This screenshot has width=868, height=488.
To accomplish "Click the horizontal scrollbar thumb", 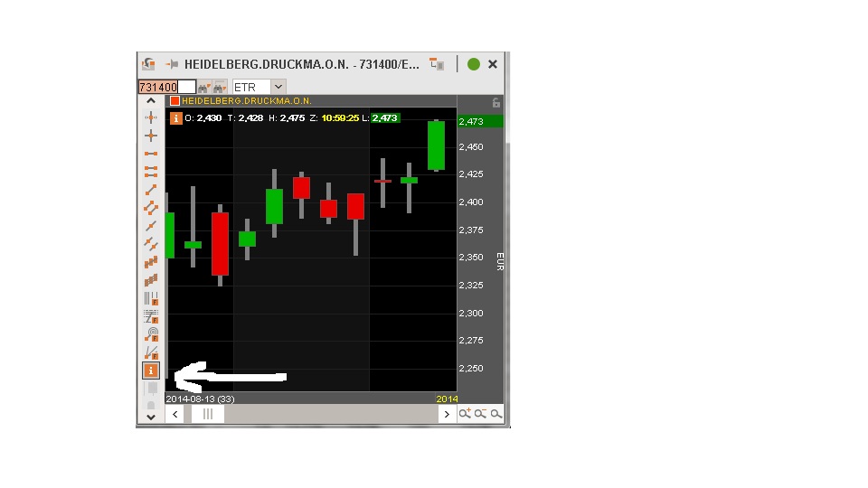I will 208,414.
